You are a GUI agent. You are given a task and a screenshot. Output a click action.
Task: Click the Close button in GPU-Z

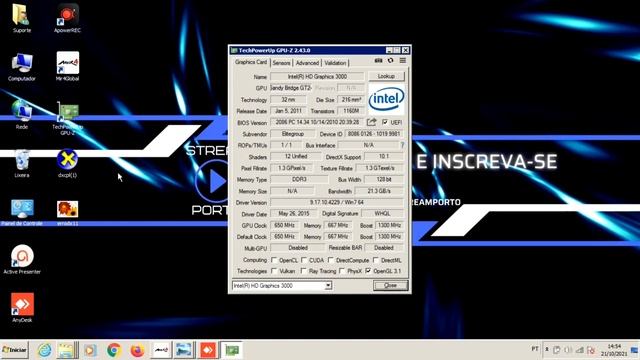click(391, 285)
